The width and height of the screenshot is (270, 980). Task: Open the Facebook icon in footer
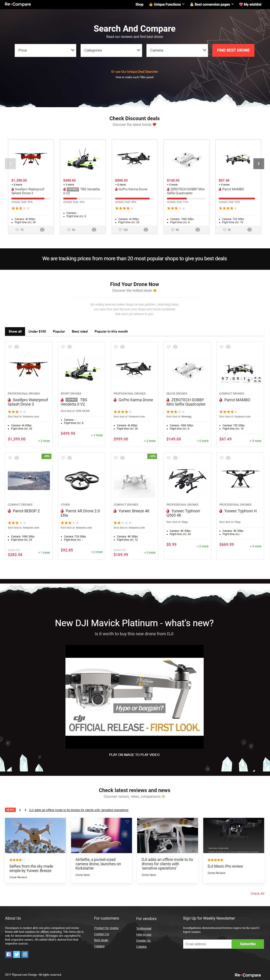tap(8, 954)
